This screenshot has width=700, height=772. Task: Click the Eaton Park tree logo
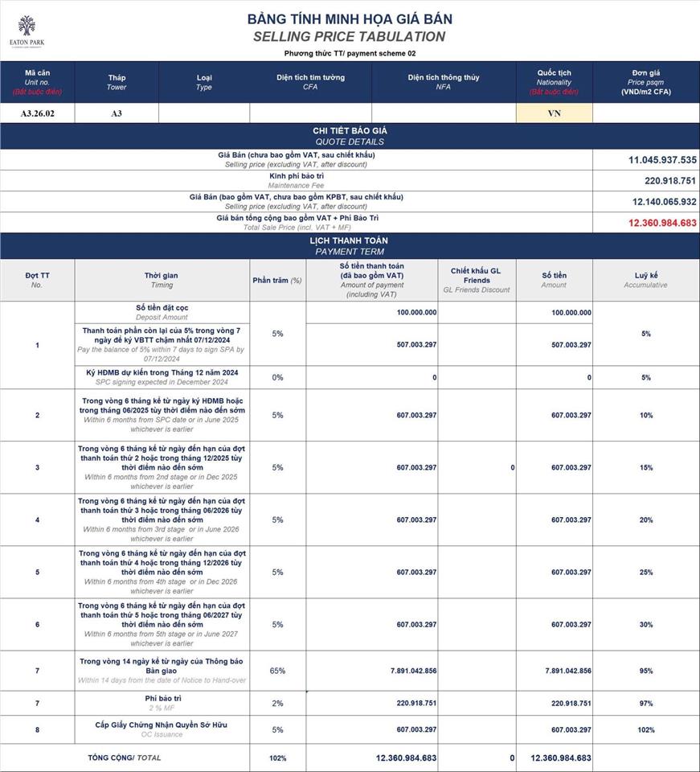[x=27, y=31]
